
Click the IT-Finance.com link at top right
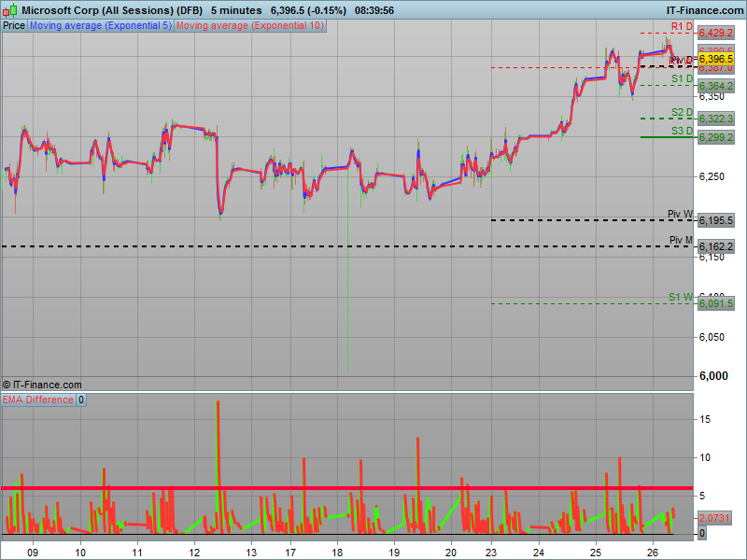pos(705,10)
